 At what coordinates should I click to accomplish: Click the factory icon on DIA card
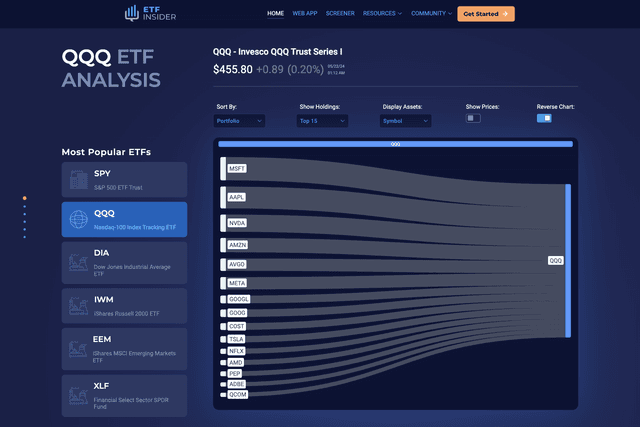78,262
